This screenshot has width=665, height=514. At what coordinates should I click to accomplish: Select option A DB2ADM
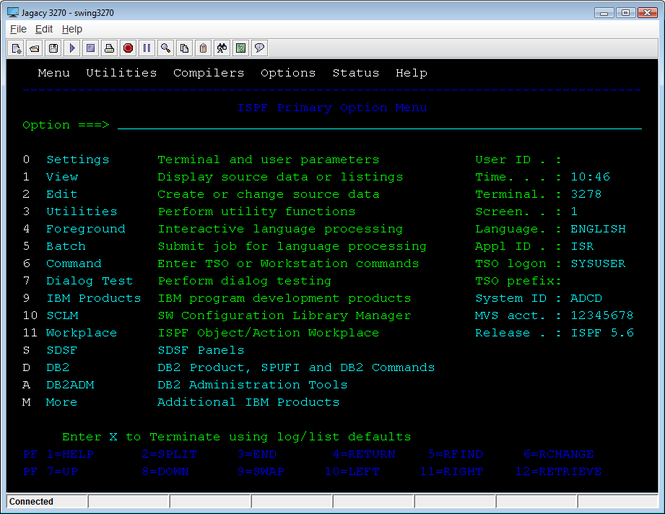(x=70, y=385)
